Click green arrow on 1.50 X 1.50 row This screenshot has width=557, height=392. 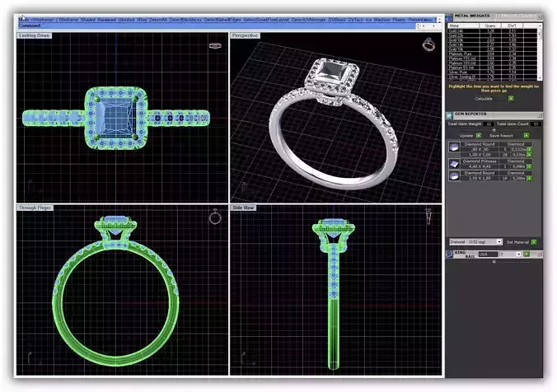pos(529,178)
